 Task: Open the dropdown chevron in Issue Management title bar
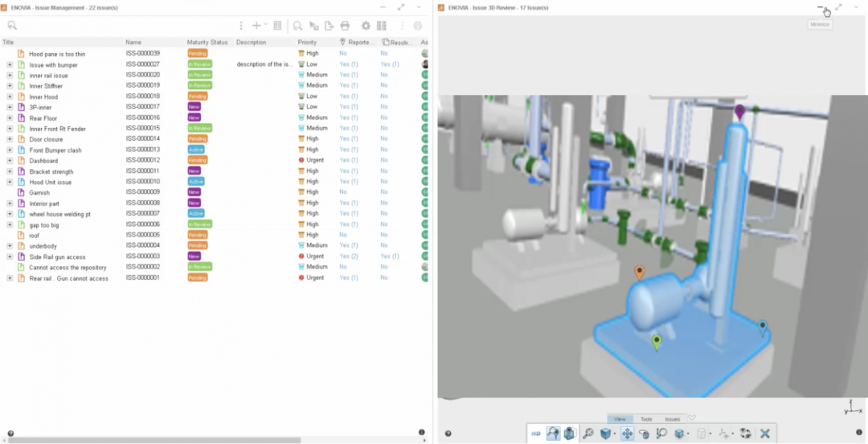419,7
